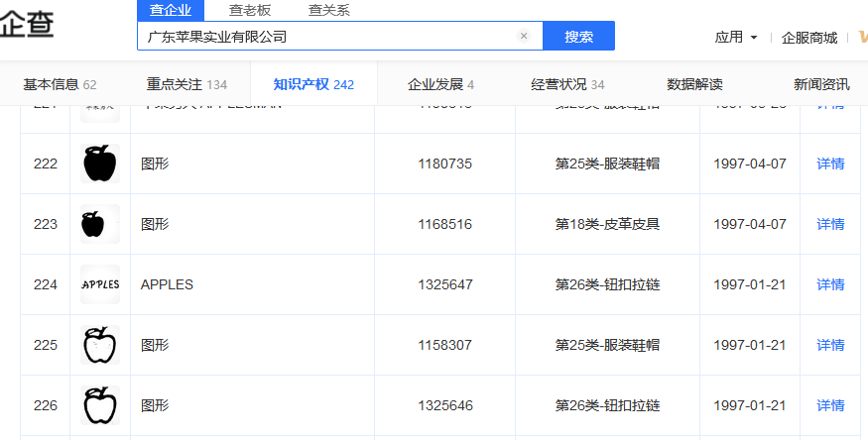868x440 pixels.
Task: Open black apple trademark image in row 222
Action: pos(100,164)
